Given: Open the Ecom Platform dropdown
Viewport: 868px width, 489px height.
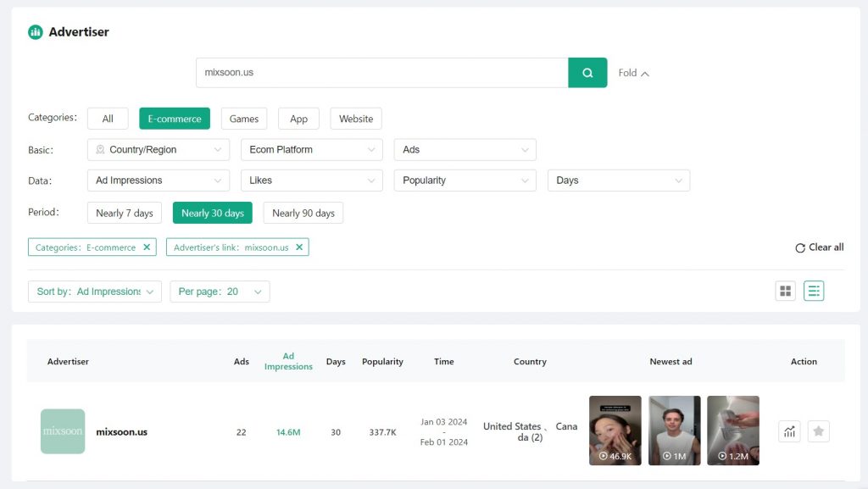Looking at the screenshot, I should click(311, 149).
